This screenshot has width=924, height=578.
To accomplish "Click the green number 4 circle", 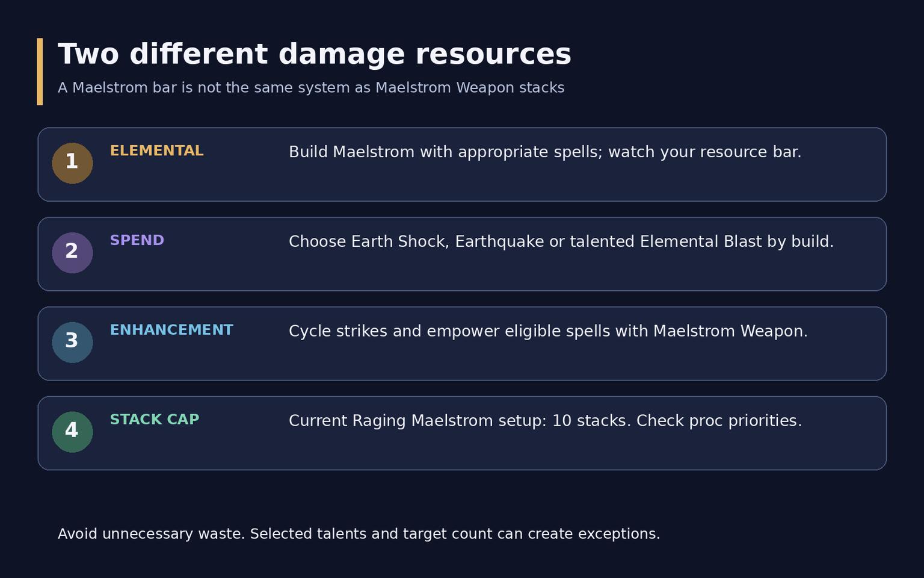I will (x=72, y=432).
